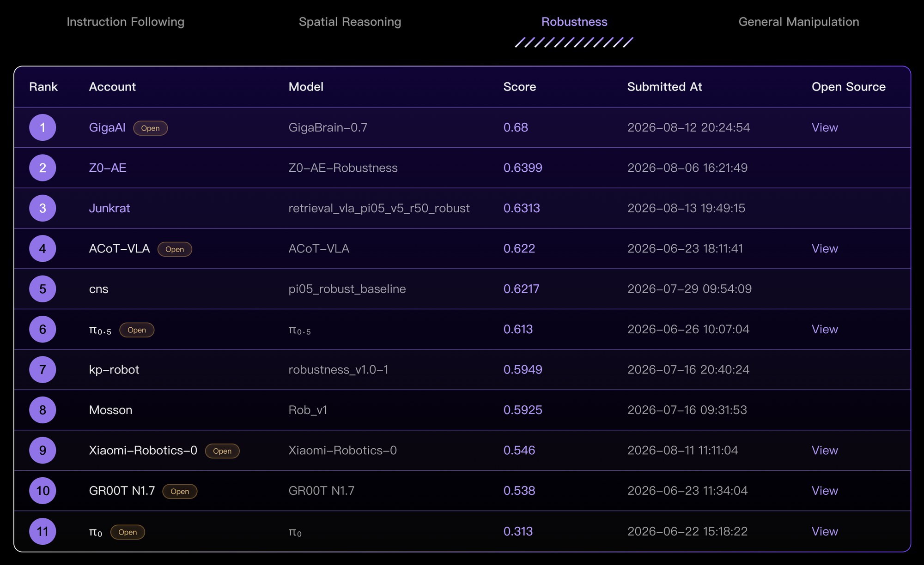Select model retrieval_vla_pi05_v5_r50_robust
Viewport: 924px width, 565px height.
(x=379, y=208)
